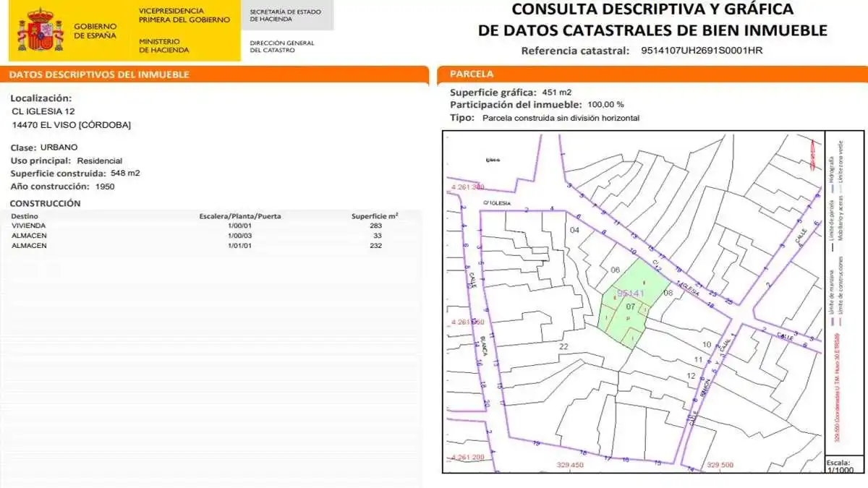Select construction year '1950'

pos(105,187)
